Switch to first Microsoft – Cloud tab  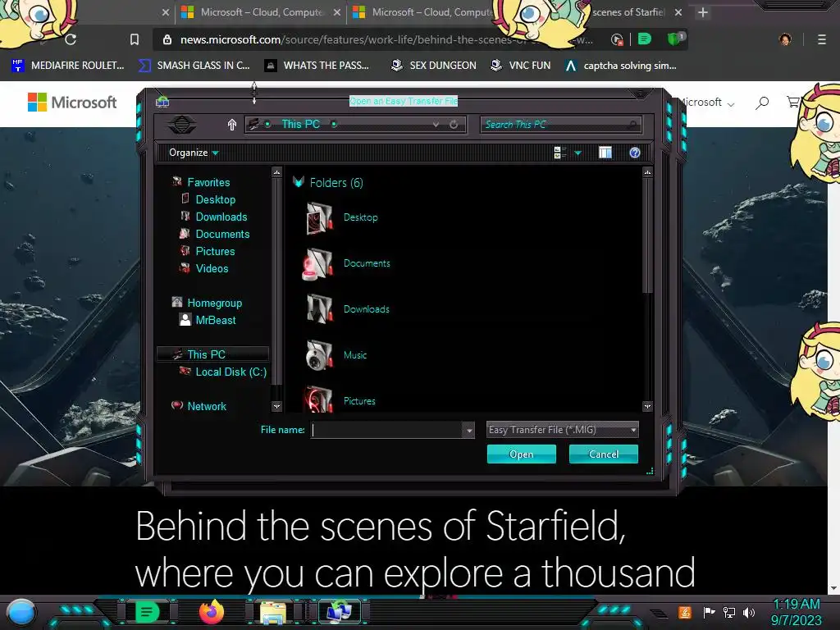tap(261, 11)
